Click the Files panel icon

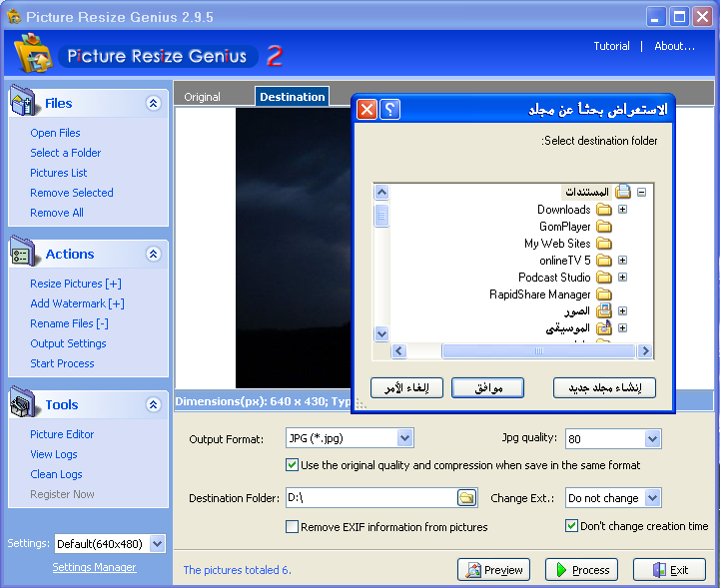[22, 100]
